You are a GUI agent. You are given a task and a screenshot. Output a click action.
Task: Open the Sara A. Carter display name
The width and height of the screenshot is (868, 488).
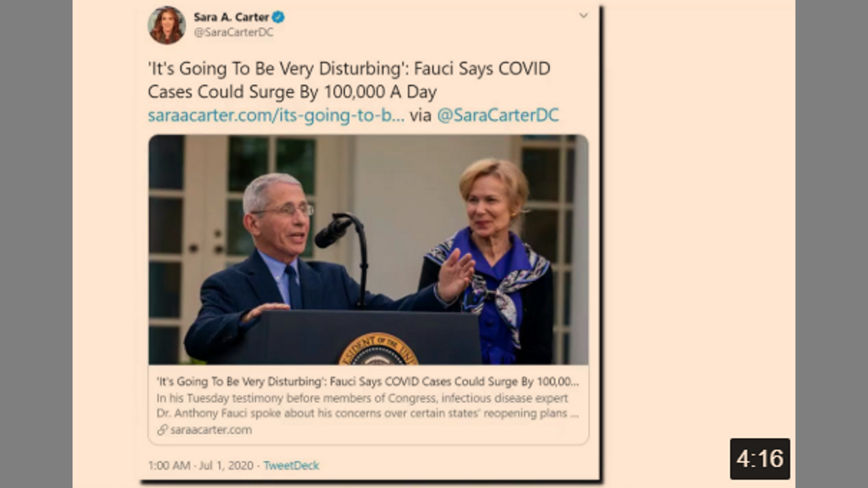231,17
